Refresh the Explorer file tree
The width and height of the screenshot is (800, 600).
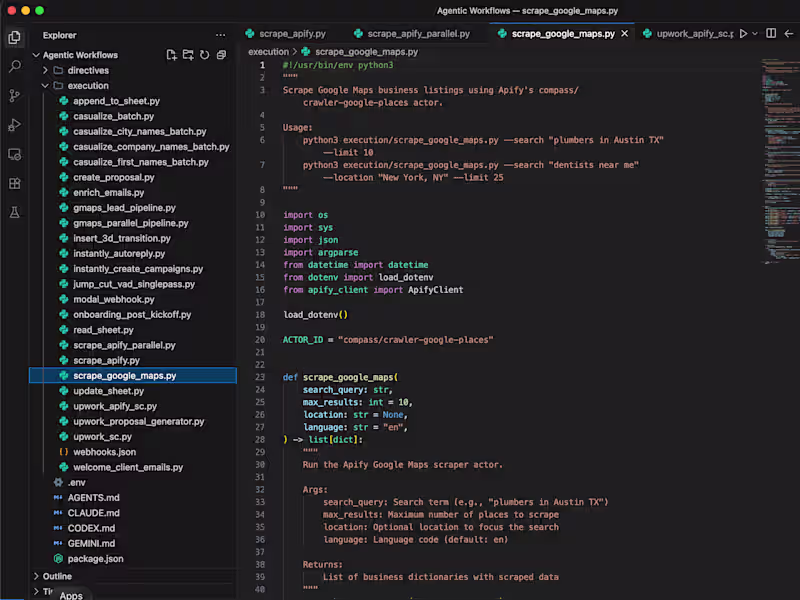point(205,55)
